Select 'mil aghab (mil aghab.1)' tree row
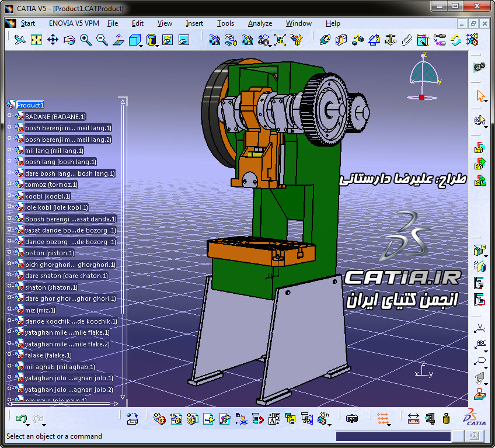Image resolution: width=495 pixels, height=448 pixels. 60,367
